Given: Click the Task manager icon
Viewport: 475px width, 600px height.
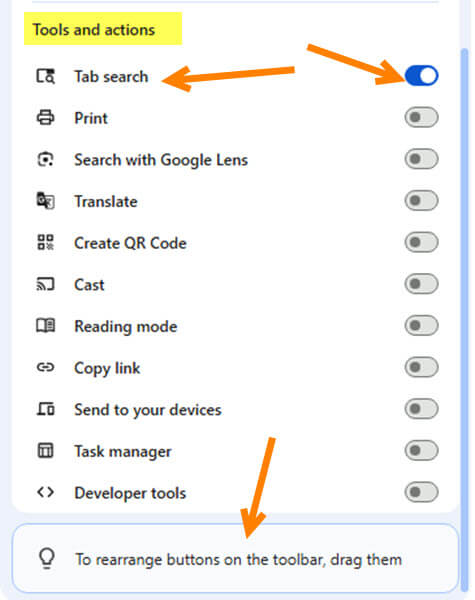Looking at the screenshot, I should point(46,450).
